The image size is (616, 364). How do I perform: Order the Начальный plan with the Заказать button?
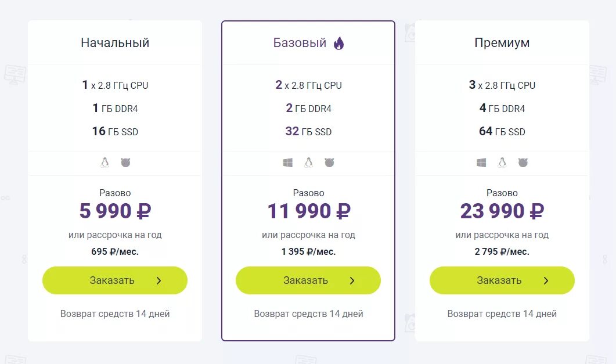coord(115,280)
